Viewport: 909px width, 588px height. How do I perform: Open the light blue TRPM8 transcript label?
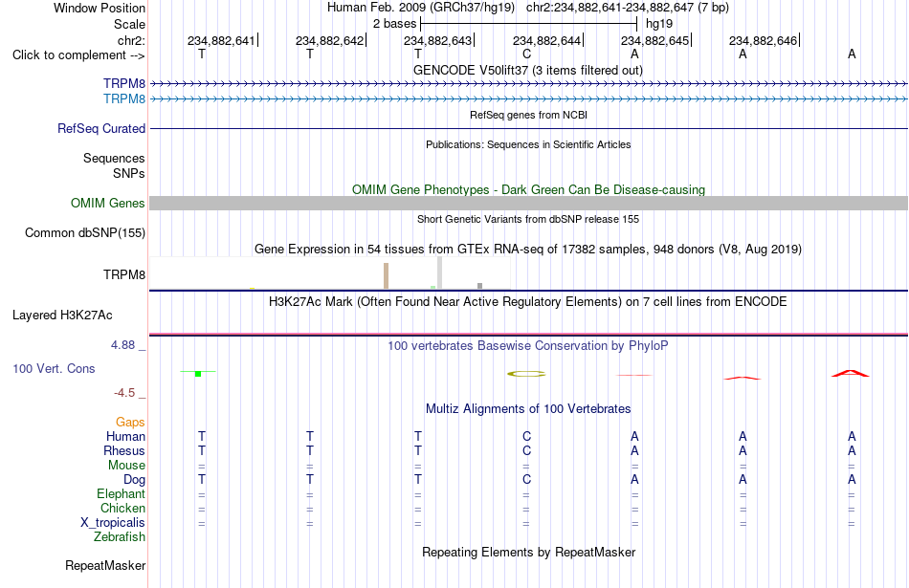(x=124, y=99)
